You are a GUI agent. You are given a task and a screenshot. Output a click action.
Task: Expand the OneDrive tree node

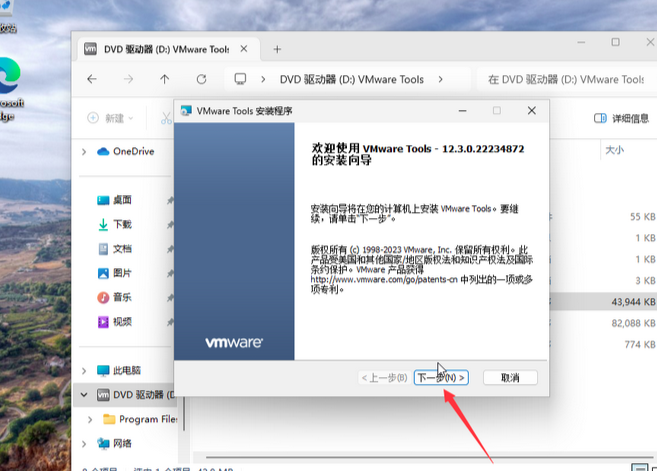84,152
